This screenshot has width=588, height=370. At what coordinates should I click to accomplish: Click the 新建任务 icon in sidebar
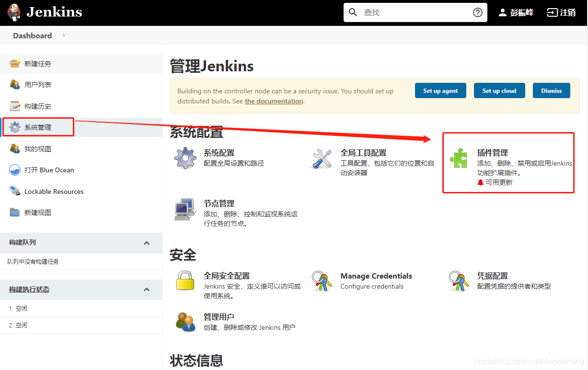[x=15, y=63]
